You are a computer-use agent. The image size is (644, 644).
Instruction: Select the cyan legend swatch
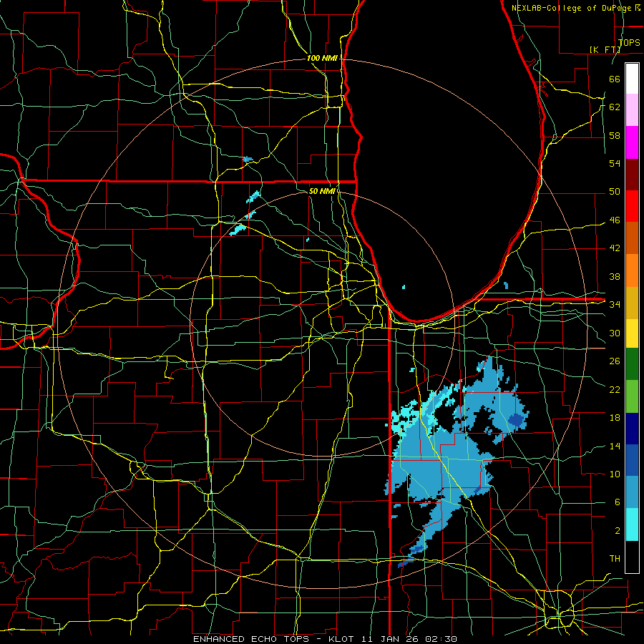point(632,525)
